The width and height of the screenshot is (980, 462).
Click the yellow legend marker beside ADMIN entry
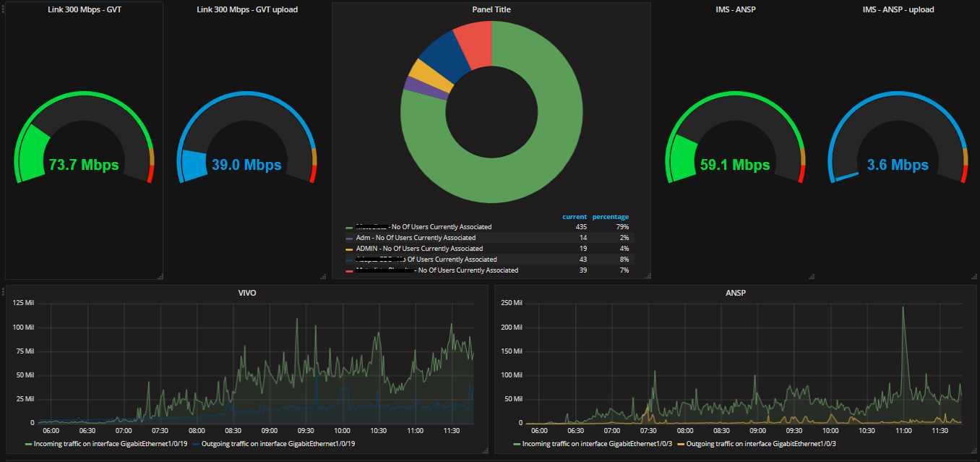(349, 248)
